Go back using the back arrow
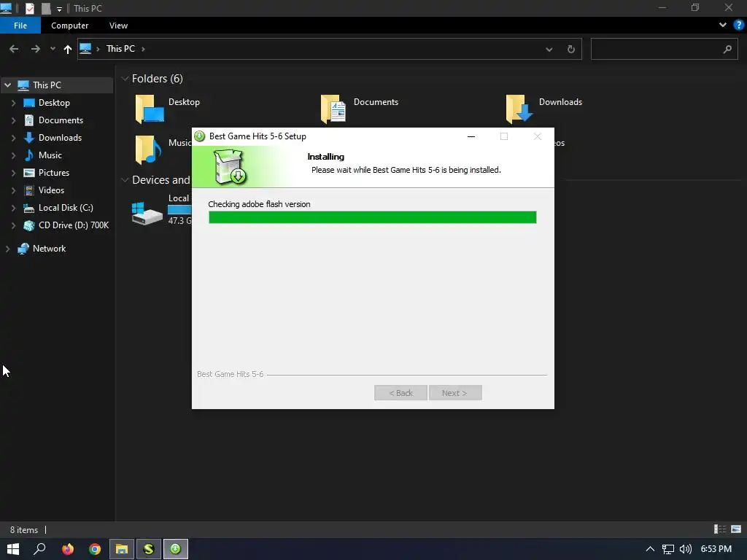747x560 pixels. pos(14,49)
